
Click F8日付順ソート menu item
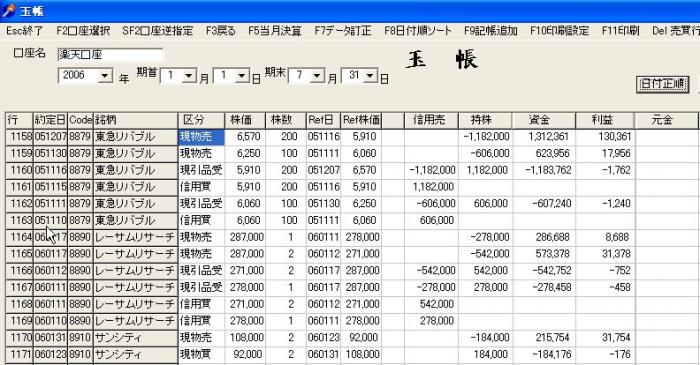click(x=418, y=31)
